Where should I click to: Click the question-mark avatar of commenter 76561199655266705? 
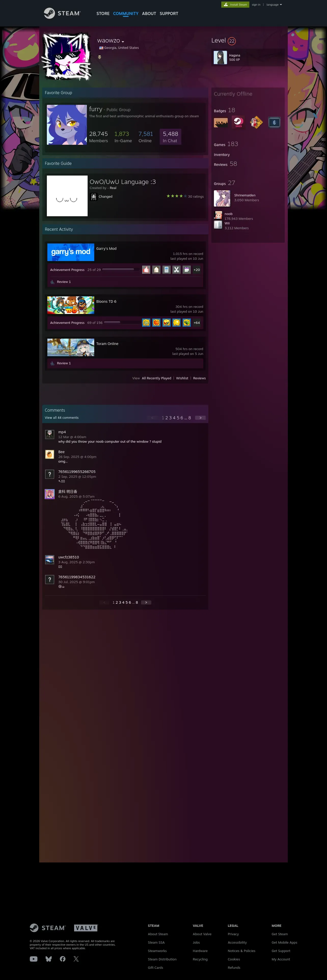point(49,474)
